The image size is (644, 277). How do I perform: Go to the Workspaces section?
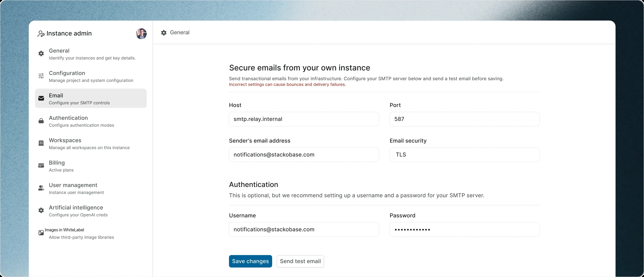91,143
